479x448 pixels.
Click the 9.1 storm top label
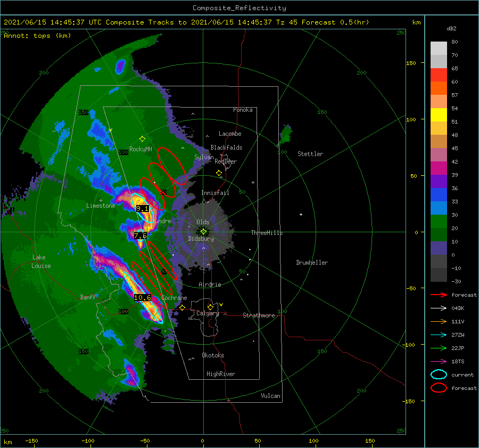[142, 209]
